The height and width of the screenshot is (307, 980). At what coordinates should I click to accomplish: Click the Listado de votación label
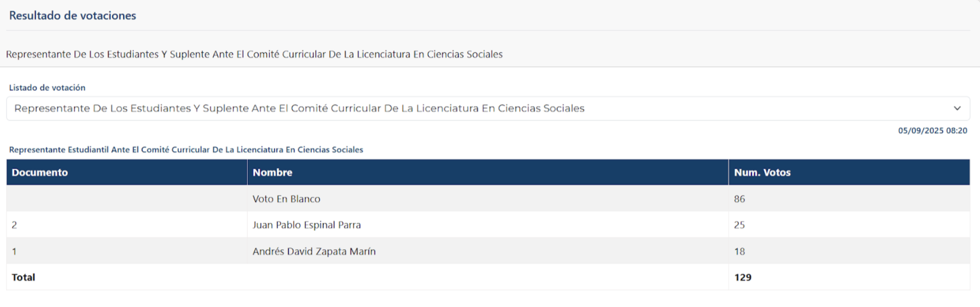pos(47,88)
